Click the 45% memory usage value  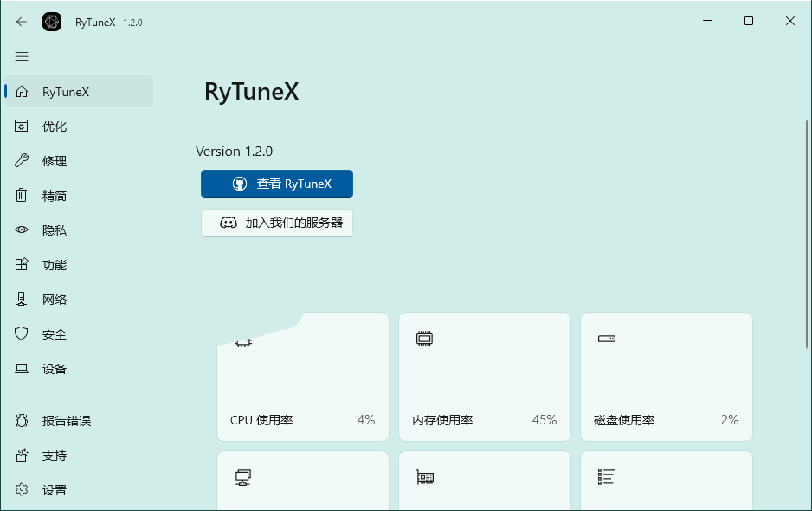click(x=545, y=420)
